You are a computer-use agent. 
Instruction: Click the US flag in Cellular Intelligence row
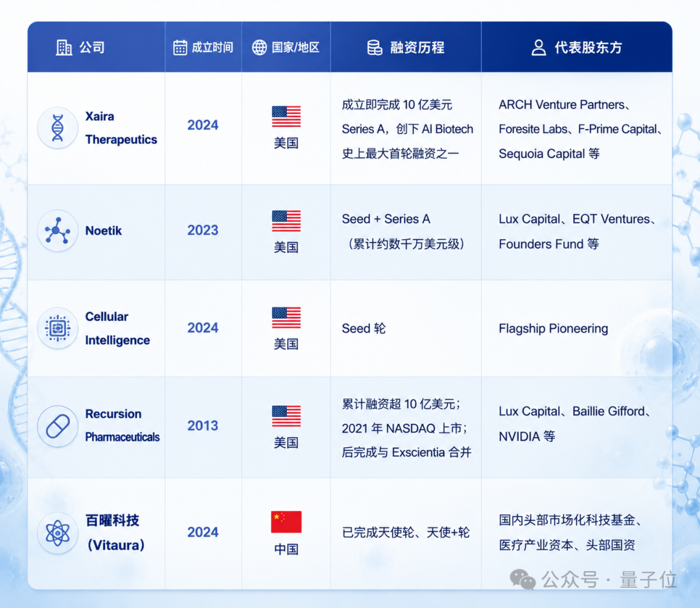[286, 318]
